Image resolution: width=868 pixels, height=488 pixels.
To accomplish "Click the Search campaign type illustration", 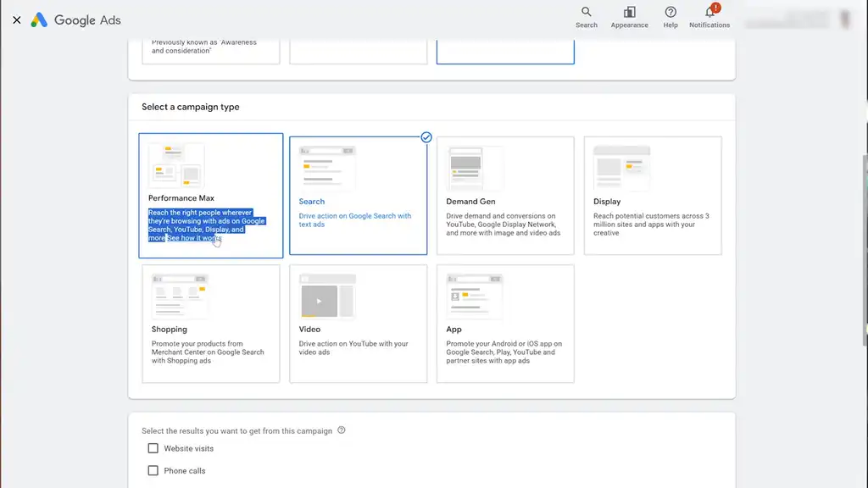I will (326, 169).
